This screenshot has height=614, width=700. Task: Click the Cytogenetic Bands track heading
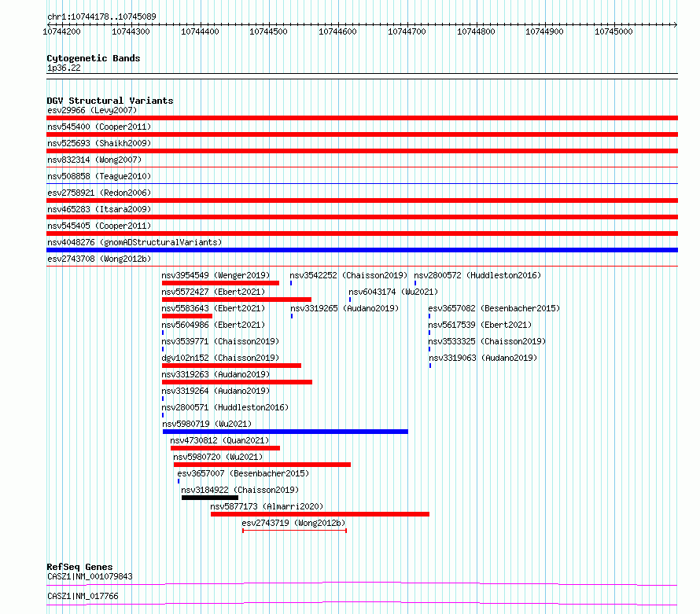94,58
